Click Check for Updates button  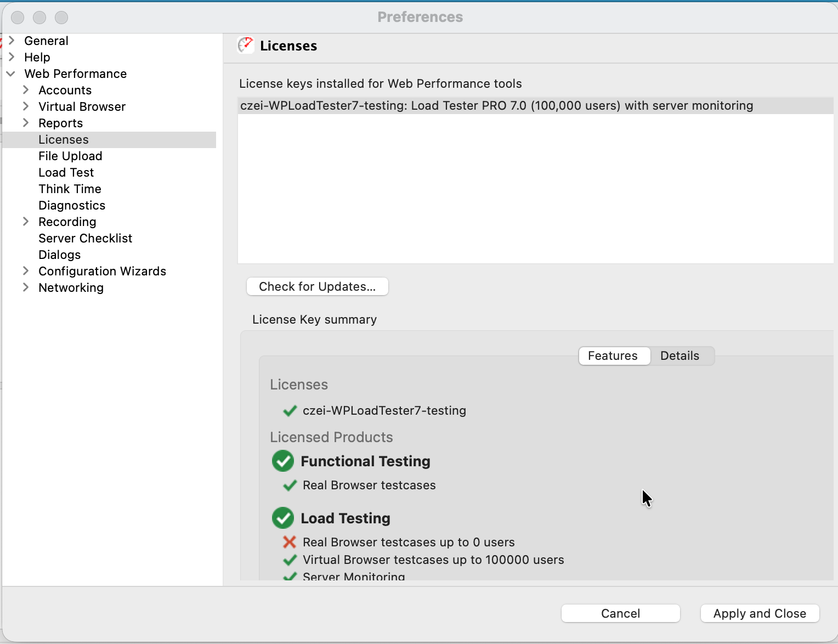pyautogui.click(x=318, y=286)
